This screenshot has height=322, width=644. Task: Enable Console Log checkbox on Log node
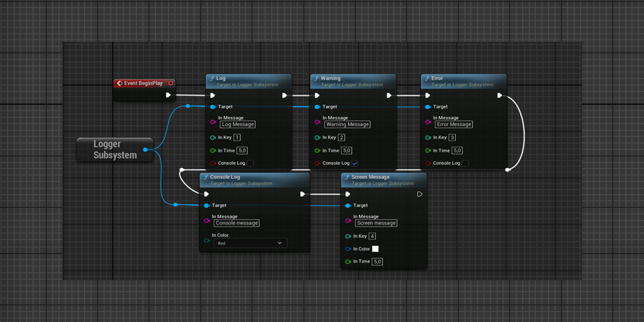250,163
